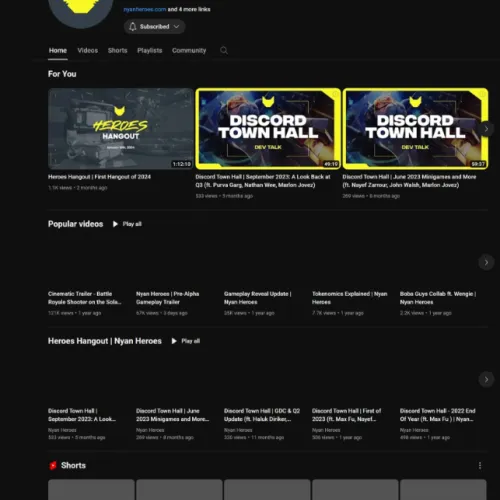The height and width of the screenshot is (500, 500).
Task: Open the Community tab
Action: point(189,51)
